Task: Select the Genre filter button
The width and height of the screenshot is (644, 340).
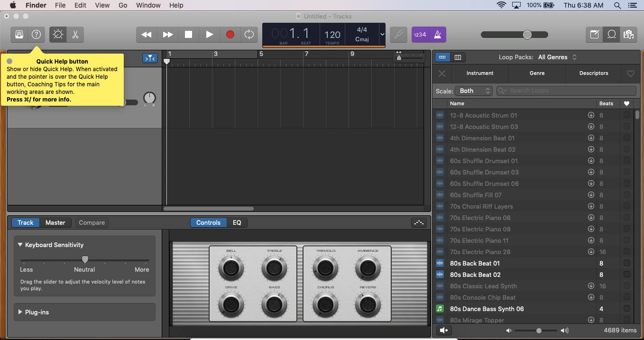Action: [x=537, y=73]
